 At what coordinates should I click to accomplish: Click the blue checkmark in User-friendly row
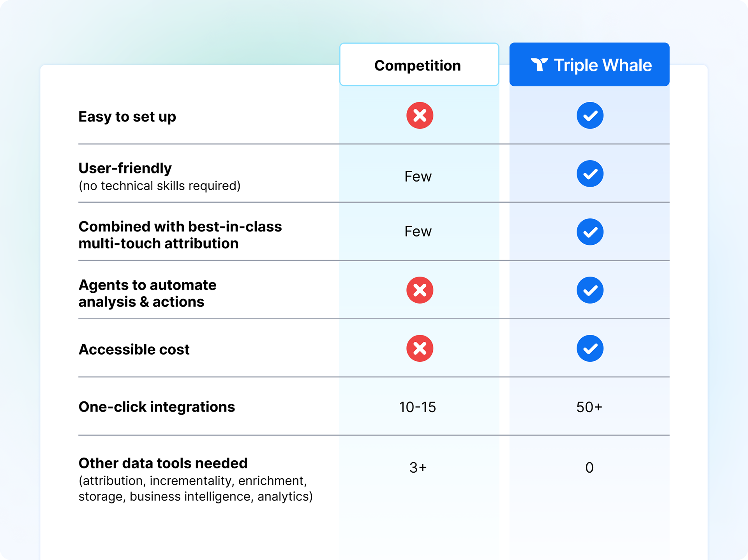(x=590, y=173)
